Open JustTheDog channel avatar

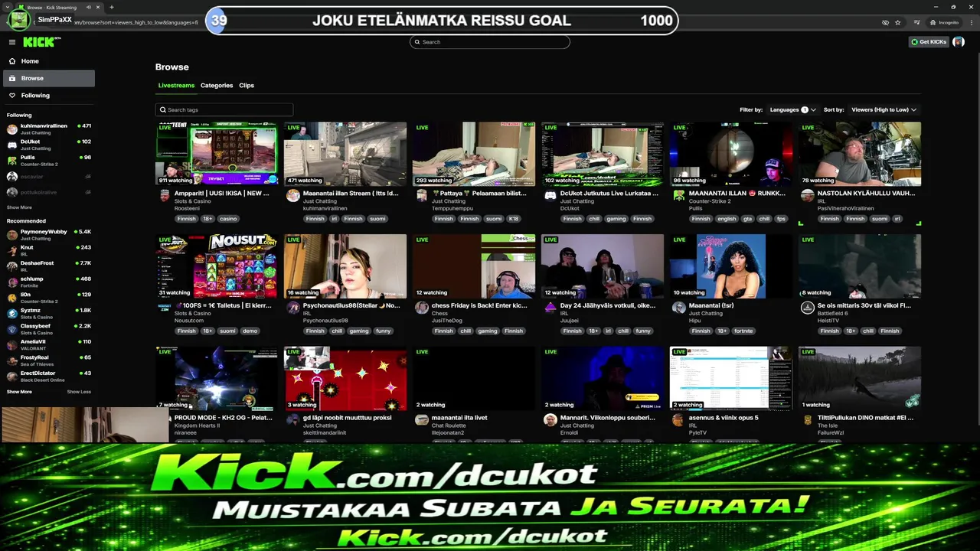(421, 308)
